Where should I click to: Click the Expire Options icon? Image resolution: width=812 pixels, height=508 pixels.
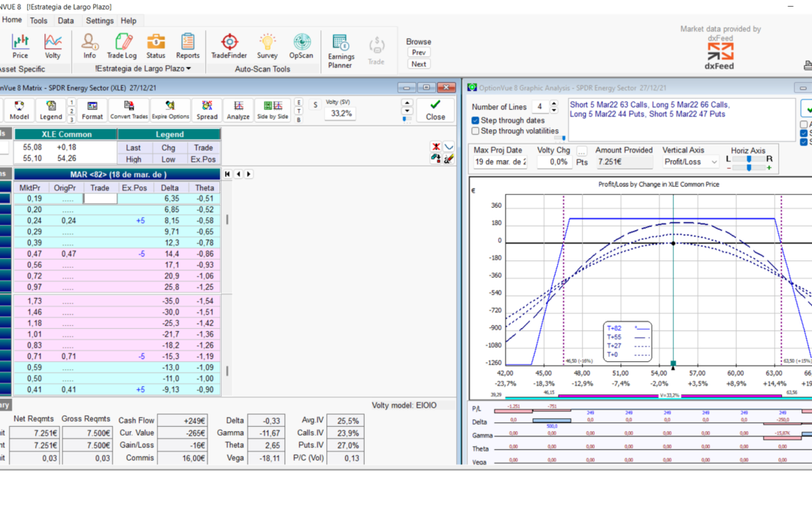click(x=171, y=111)
